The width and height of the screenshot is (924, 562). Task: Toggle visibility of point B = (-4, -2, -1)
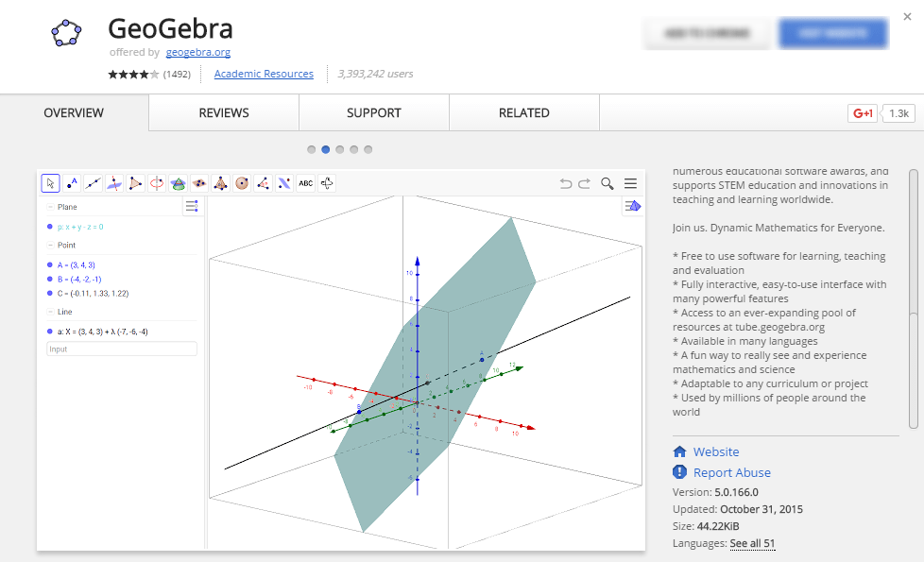(x=49, y=280)
